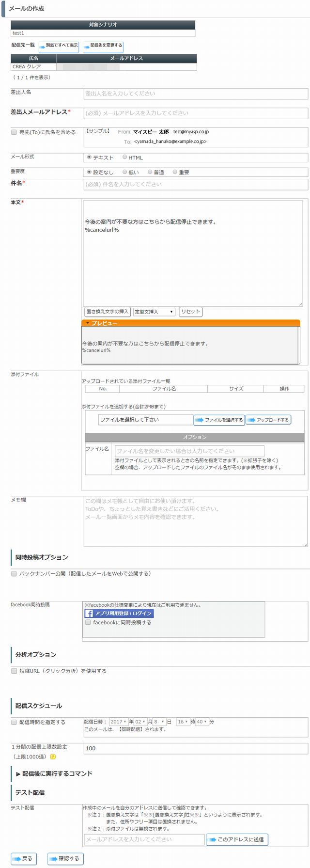The width and height of the screenshot is (310, 868).
Task: Open the 定型文挿入 dropdown
Action: coord(154,312)
